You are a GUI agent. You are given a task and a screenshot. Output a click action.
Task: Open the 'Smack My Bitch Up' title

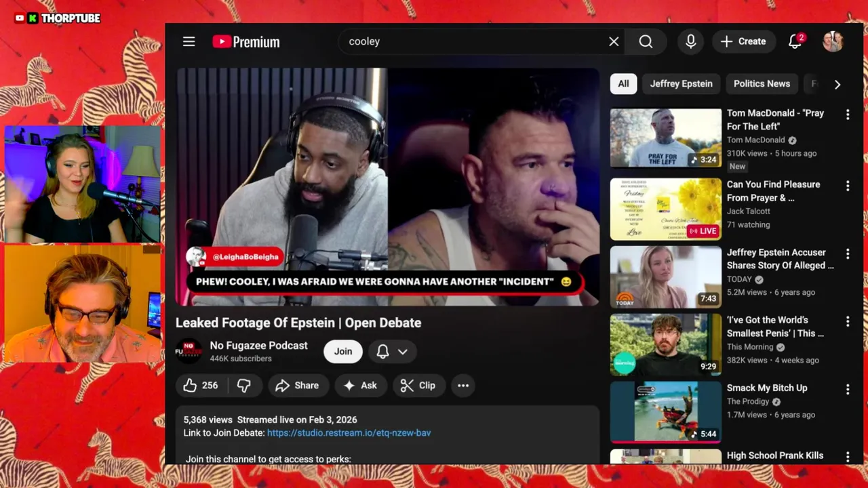[767, 388]
